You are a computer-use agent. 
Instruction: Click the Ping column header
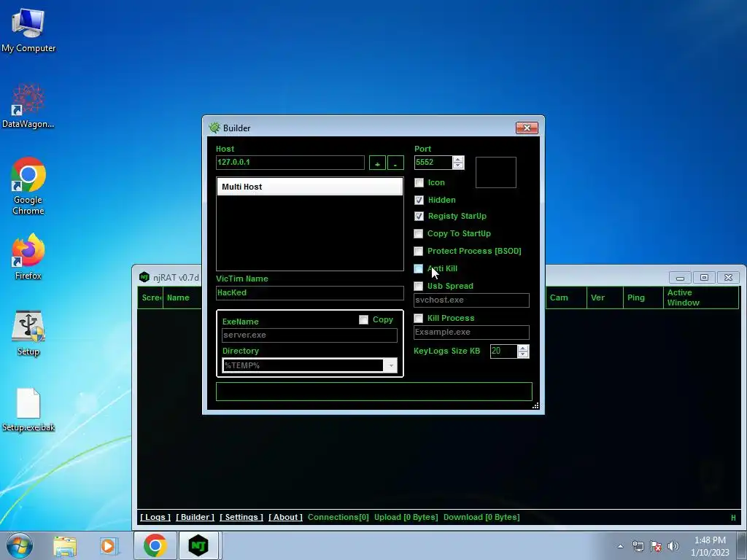[x=643, y=297]
